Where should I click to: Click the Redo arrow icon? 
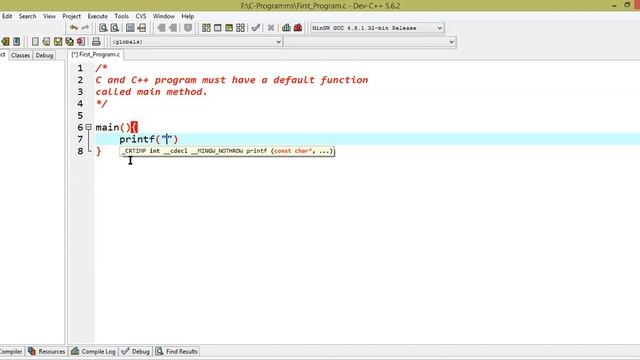point(85,28)
